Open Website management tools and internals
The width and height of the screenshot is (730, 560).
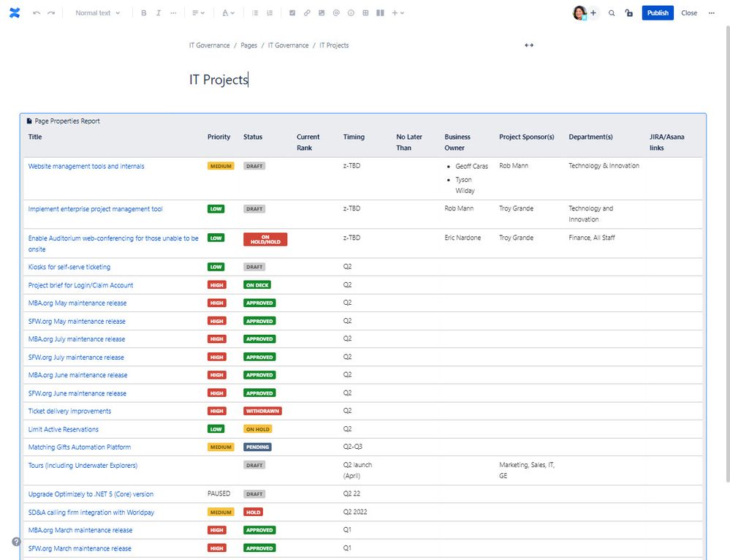(x=86, y=167)
